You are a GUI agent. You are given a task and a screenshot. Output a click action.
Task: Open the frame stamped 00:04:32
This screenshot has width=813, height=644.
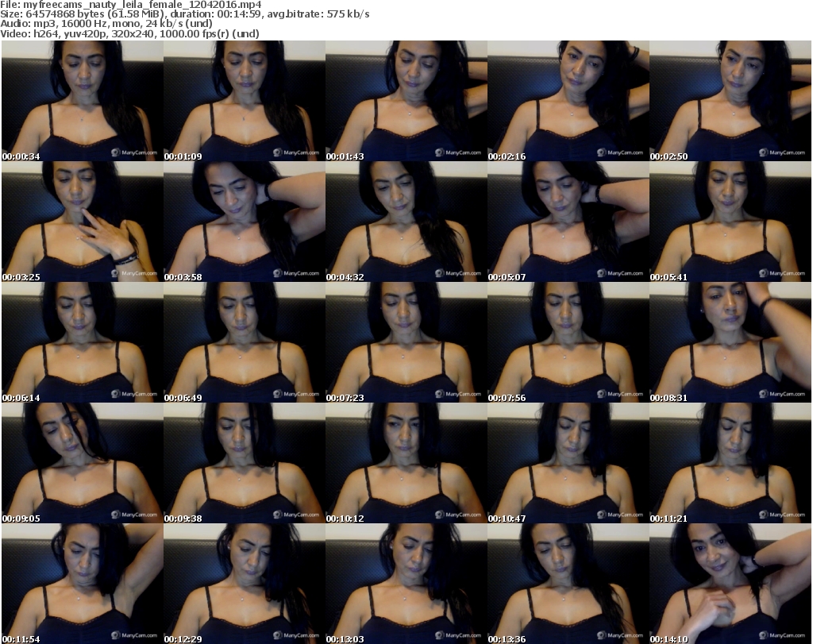[406, 222]
